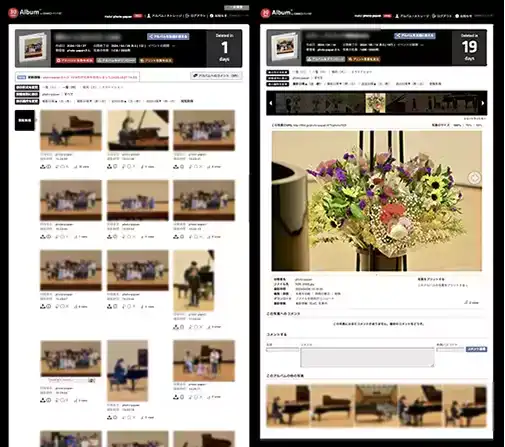Click the 'Deleted in 19 days' counter box

(469, 48)
